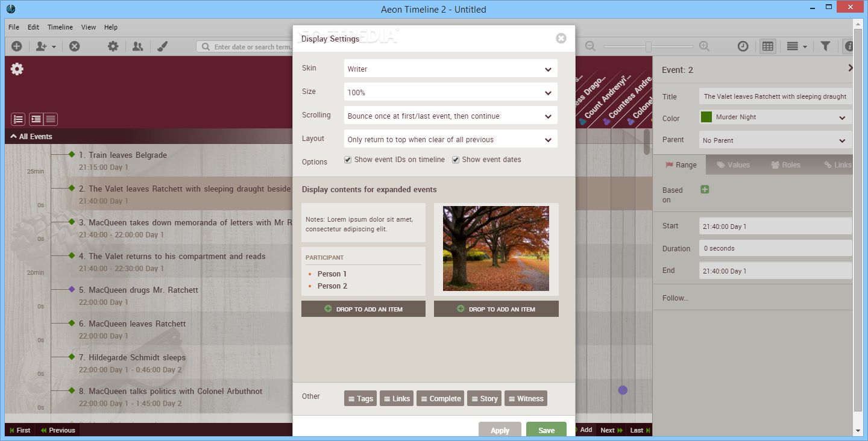Screen dimensions: 868x441
Task: Open the Parent dropdown showing No Parent
Action: (x=776, y=140)
